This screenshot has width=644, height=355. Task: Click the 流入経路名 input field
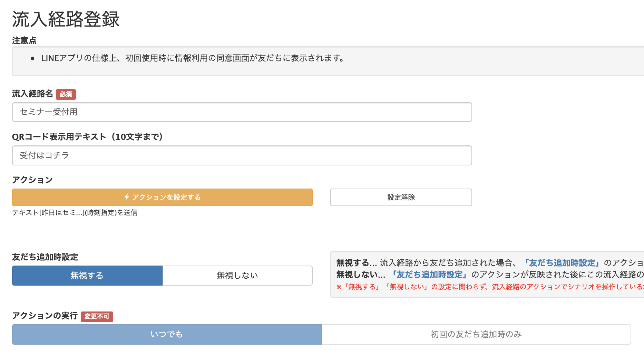click(242, 112)
